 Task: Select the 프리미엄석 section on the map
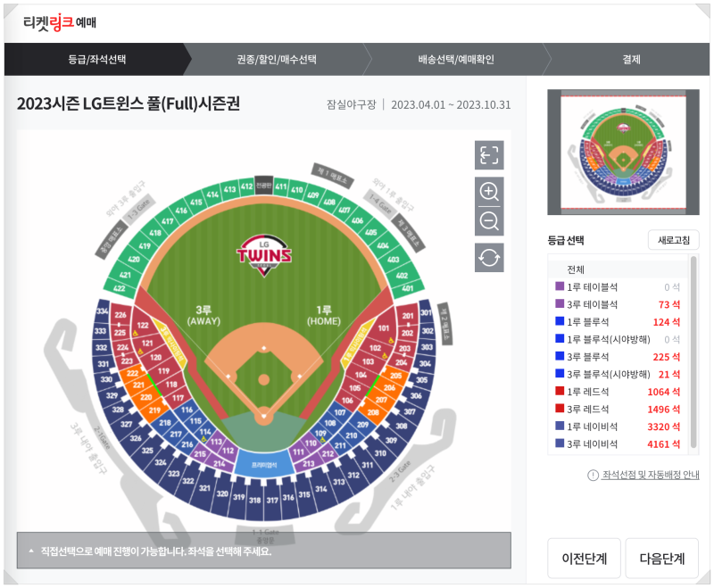(x=263, y=463)
